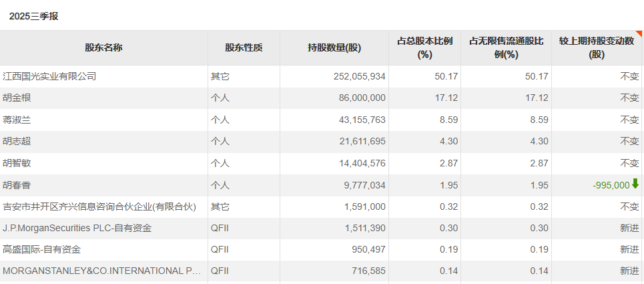Click the green down arrow beside -995,000
This screenshot has height=284, width=644.
pos(635,184)
